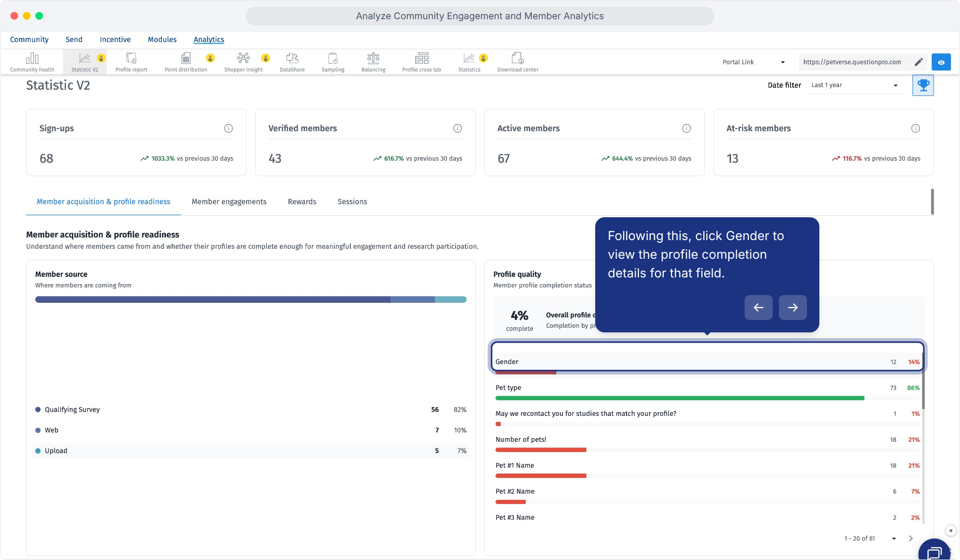Open the Community health tool
The width and height of the screenshot is (960, 560).
[32, 62]
